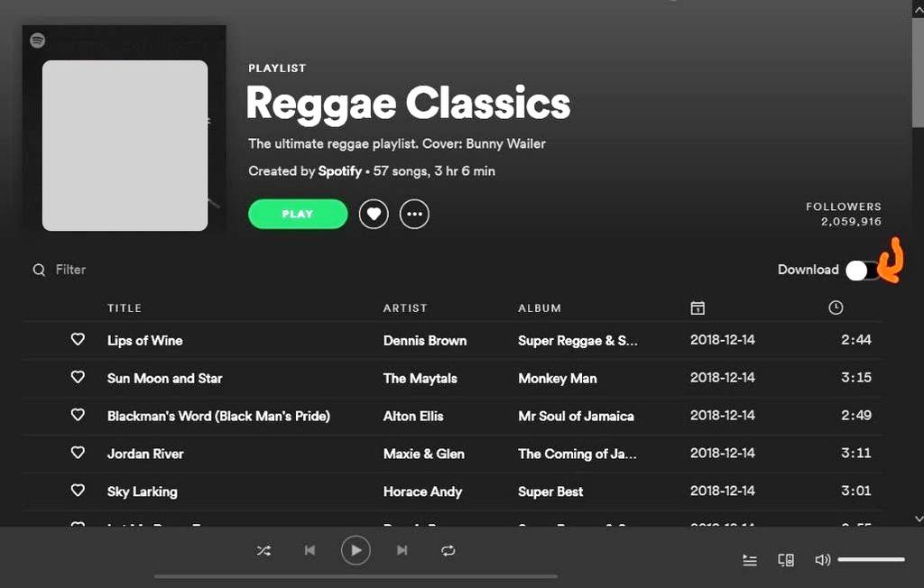This screenshot has height=588, width=924.
Task: Click the 2:49 duration value
Action: [856, 415]
